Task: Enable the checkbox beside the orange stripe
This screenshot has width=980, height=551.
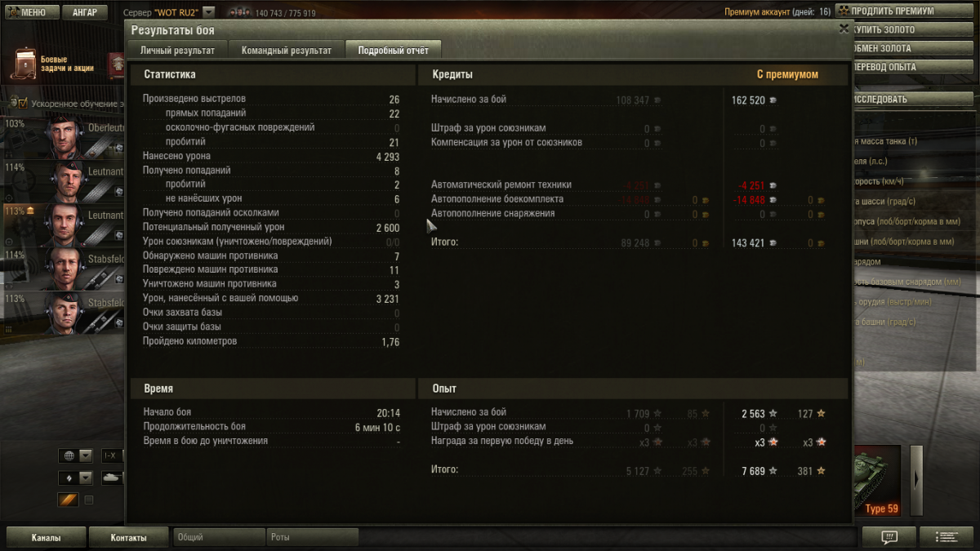Action: (x=89, y=500)
